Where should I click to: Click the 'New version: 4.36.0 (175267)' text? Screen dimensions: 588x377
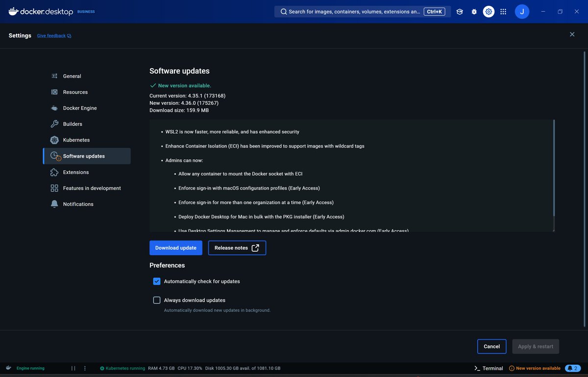pos(184,103)
